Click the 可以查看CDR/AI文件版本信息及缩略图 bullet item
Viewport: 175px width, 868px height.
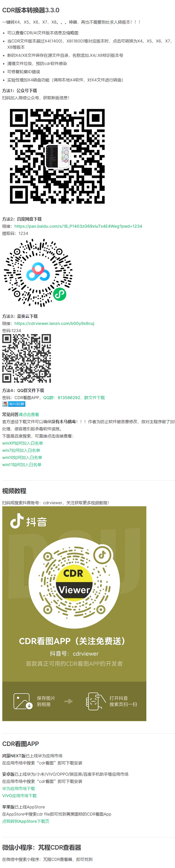(x=43, y=33)
